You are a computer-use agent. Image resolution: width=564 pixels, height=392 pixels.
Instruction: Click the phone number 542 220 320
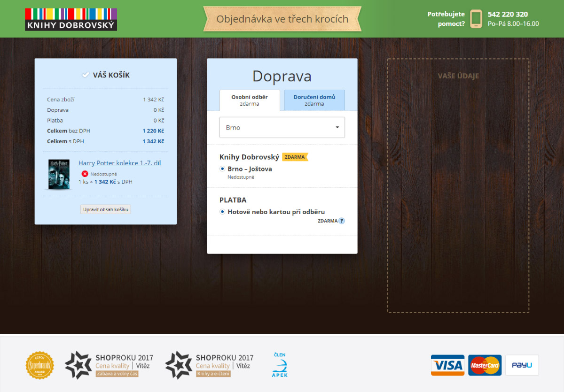(508, 14)
